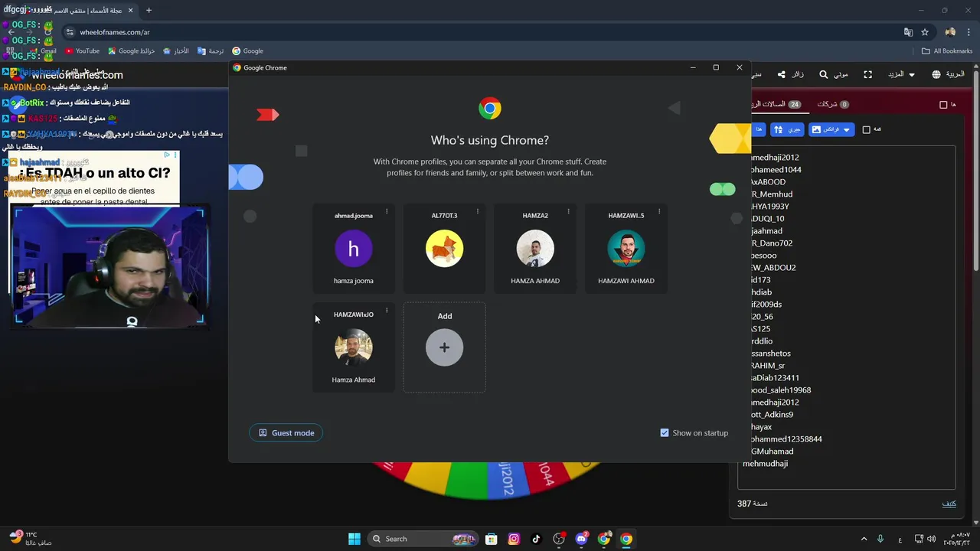
Task: Reload the page in Chrome
Action: 47,32
